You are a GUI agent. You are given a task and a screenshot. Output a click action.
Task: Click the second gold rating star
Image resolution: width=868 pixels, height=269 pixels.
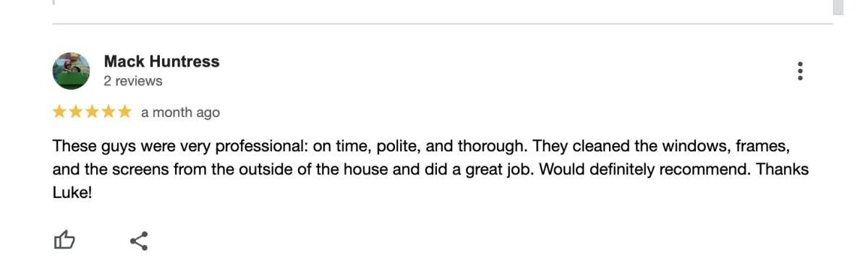click(76, 112)
